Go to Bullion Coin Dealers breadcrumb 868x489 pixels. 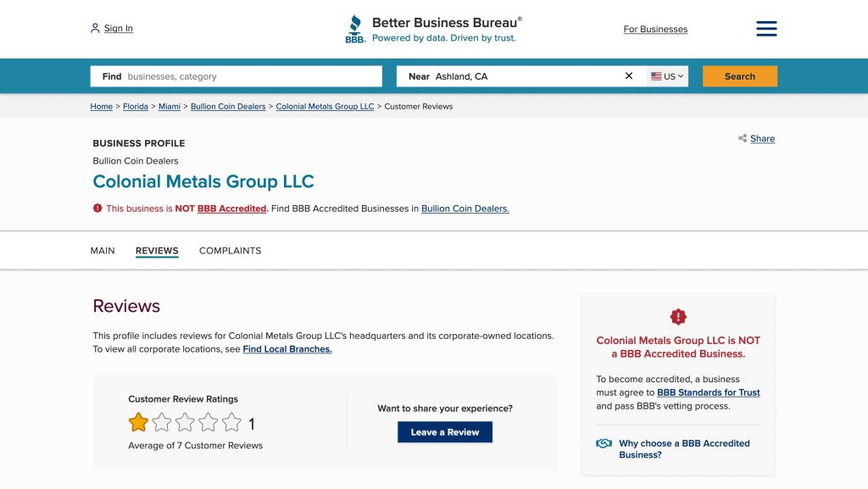(228, 107)
